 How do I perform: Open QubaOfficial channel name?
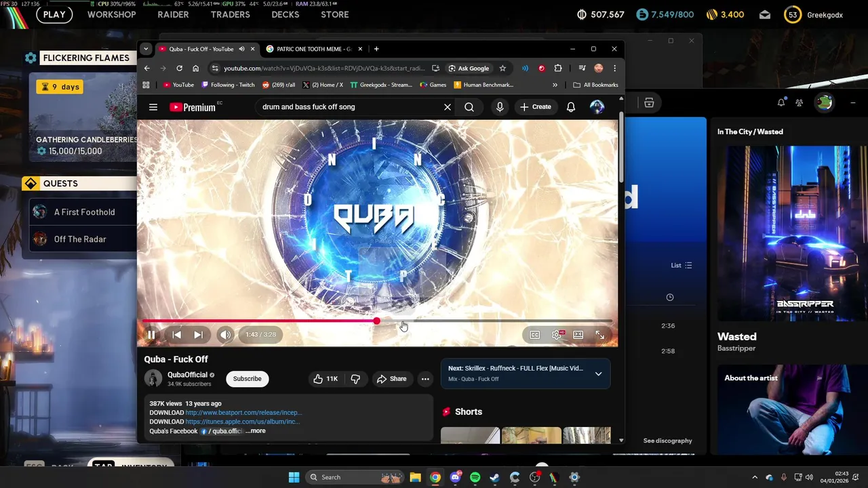[x=188, y=375]
